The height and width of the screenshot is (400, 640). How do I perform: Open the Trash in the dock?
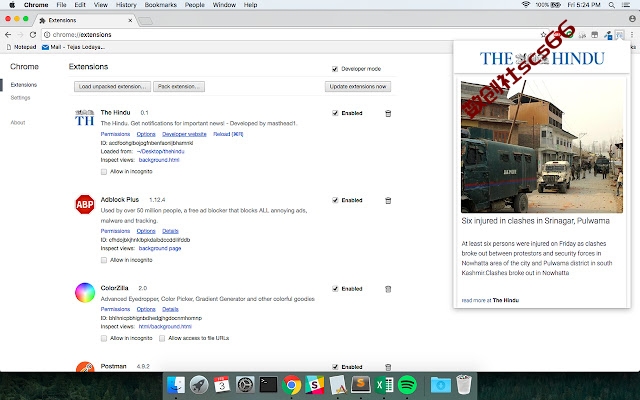464,384
